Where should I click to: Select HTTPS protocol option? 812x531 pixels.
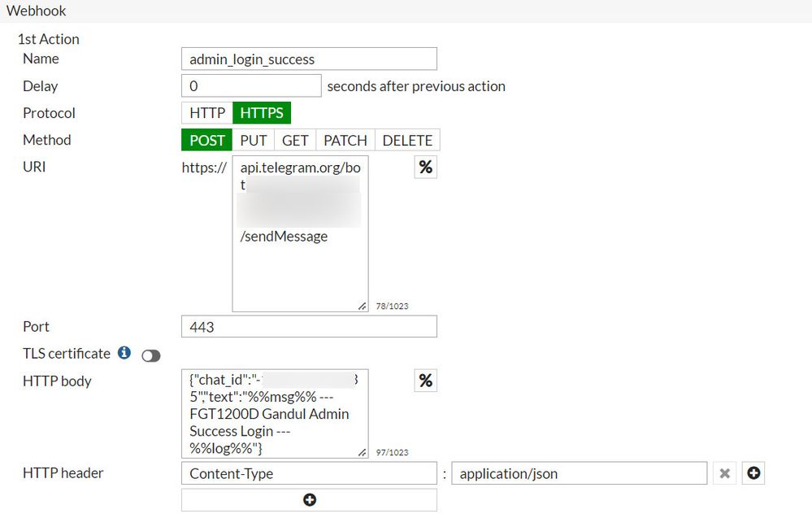(262, 113)
